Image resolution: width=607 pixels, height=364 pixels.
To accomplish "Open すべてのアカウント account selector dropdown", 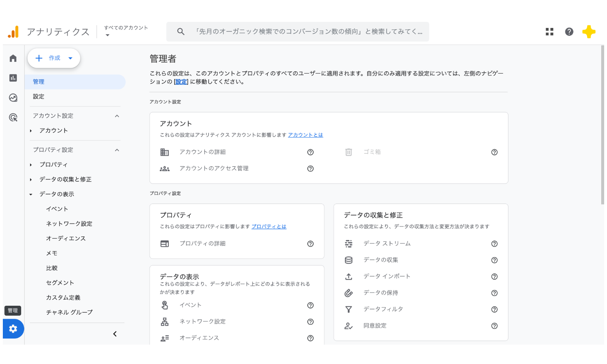I will [x=126, y=31].
